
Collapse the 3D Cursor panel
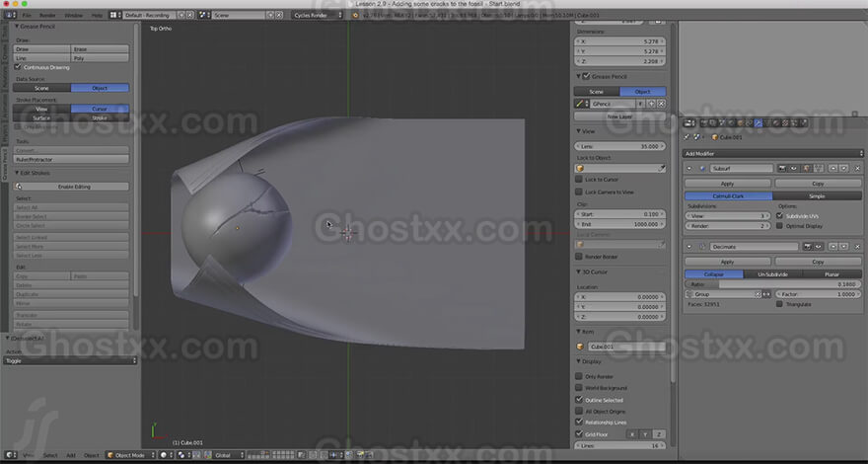tap(578, 272)
